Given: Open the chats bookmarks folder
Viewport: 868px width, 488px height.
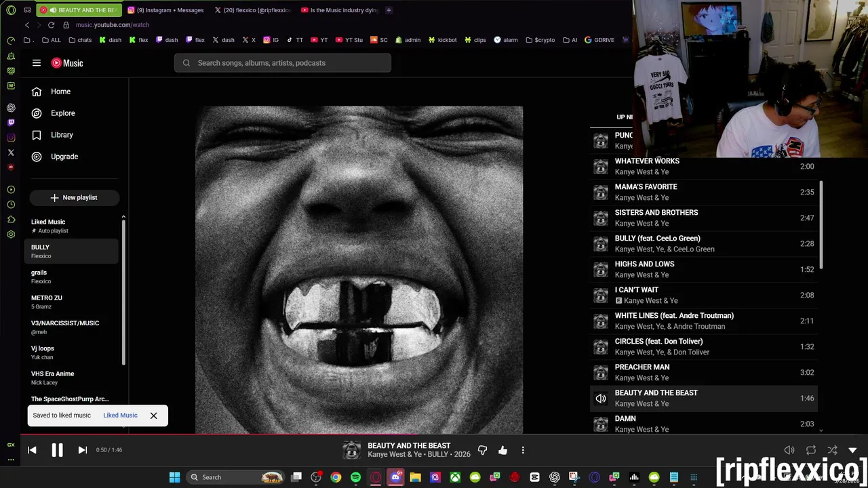Looking at the screenshot, I should pos(80,40).
